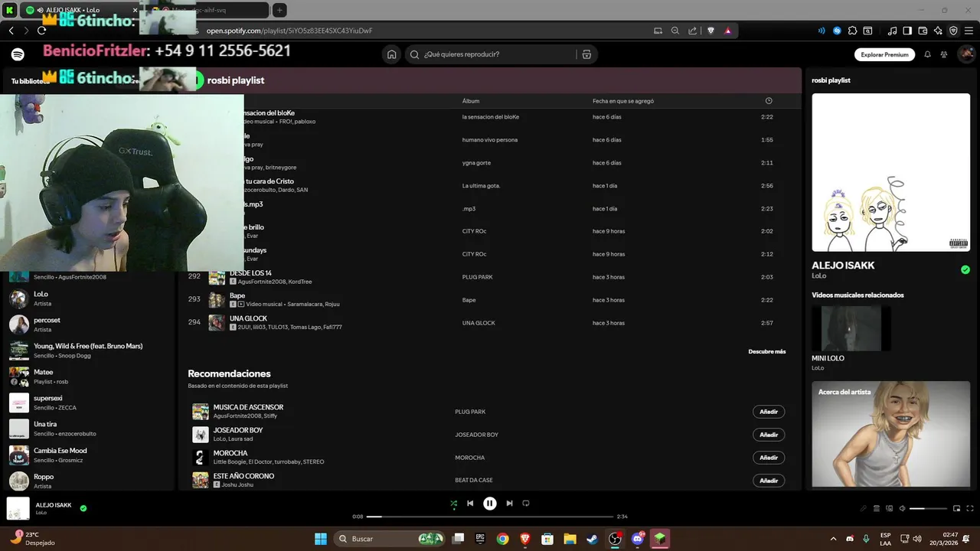980x551 pixels.
Task: Open the user profile avatar menu
Action: click(966, 54)
